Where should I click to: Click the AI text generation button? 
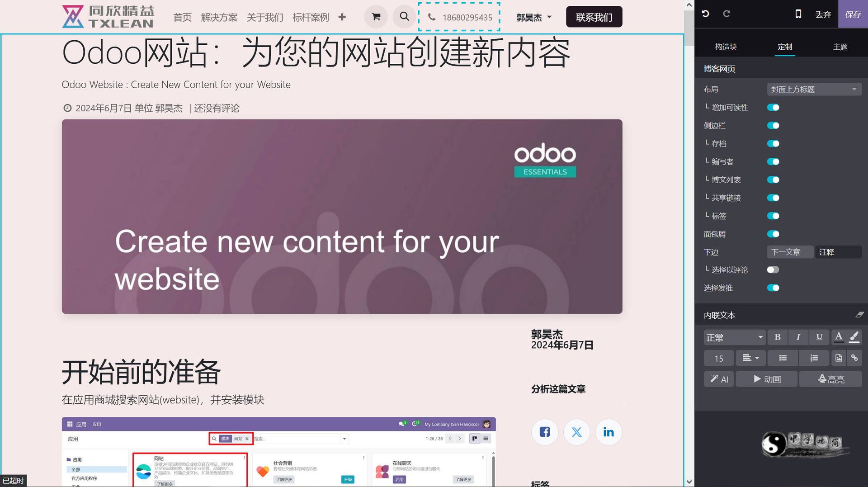click(x=719, y=379)
